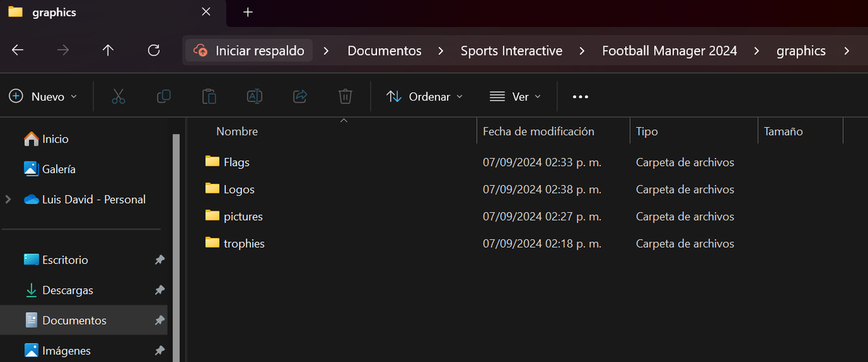Click the Flags folder icon
Screen dimensions: 868x362
pyautogui.click(x=212, y=161)
